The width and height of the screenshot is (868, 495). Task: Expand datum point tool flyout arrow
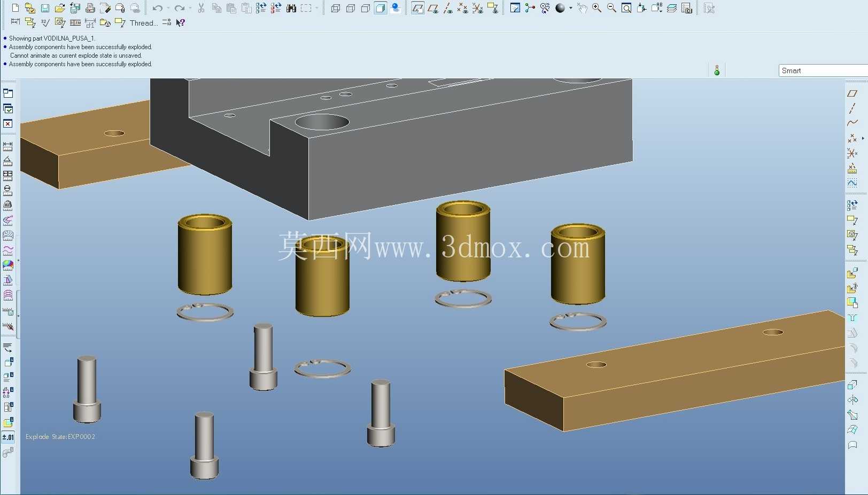(863, 138)
